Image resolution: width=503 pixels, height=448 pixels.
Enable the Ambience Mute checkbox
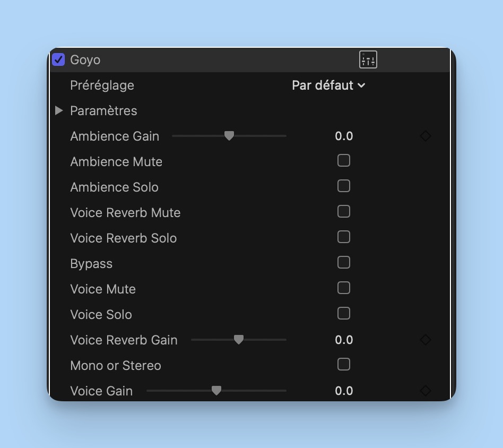tap(344, 160)
